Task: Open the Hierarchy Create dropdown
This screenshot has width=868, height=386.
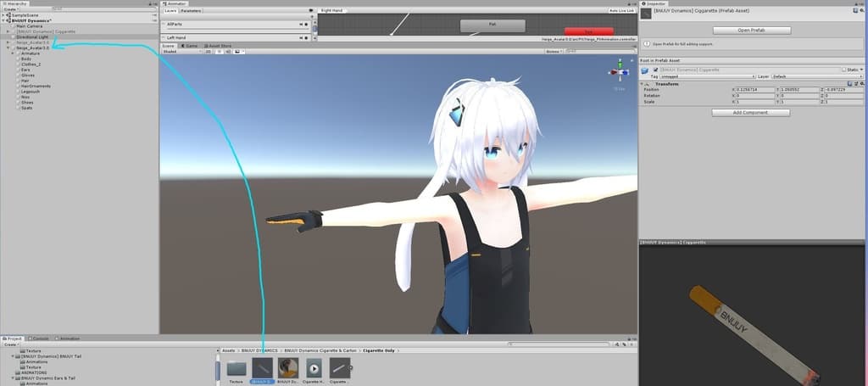Action: [11, 9]
